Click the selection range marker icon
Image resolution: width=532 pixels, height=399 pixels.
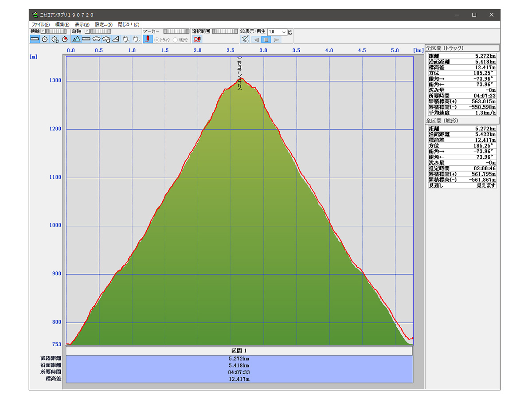197,39
